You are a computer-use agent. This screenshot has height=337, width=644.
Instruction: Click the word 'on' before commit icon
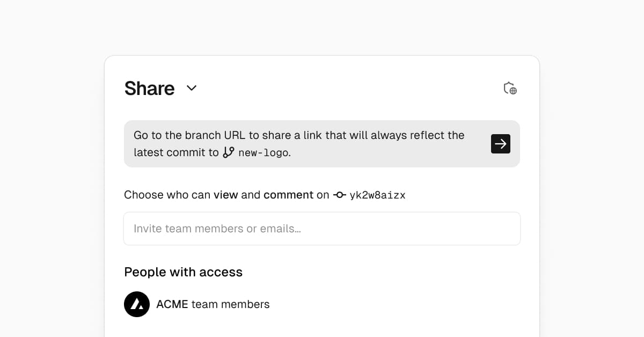(323, 195)
